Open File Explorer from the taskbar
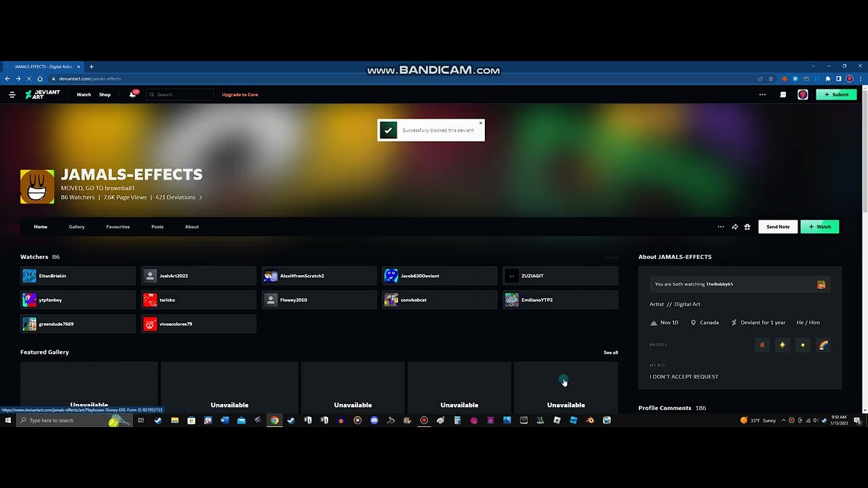Image resolution: width=868 pixels, height=488 pixels. tap(174, 420)
